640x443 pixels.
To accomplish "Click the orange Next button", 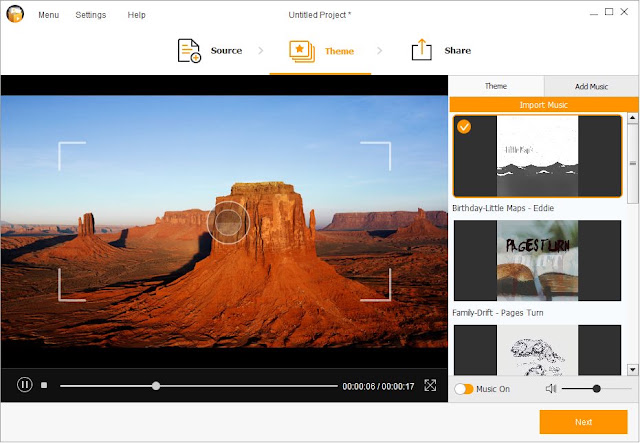I will [583, 422].
